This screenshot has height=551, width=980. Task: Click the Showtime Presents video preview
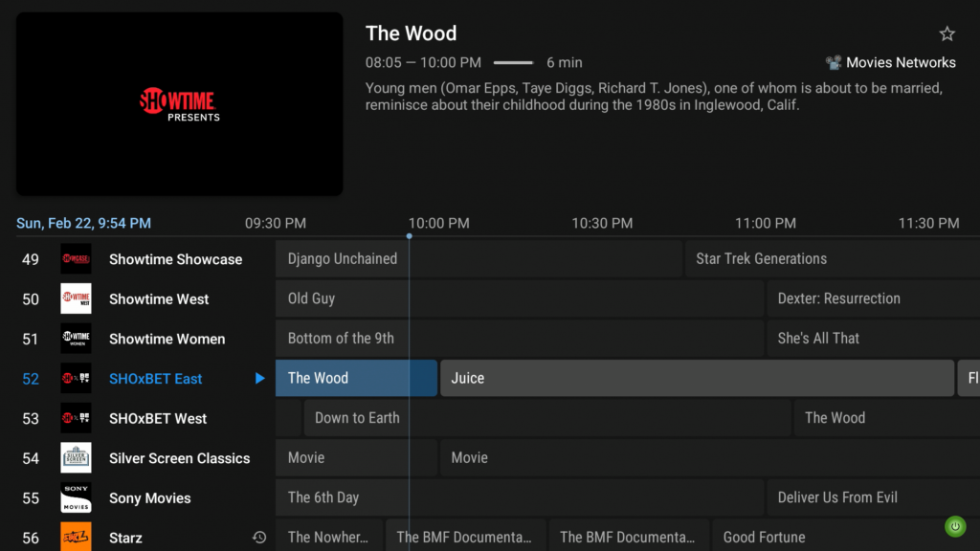[180, 104]
